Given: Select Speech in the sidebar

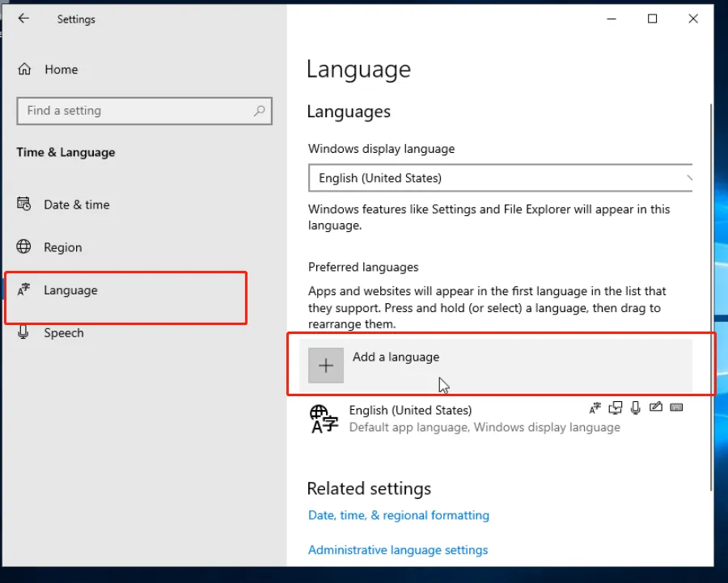Looking at the screenshot, I should click(x=63, y=333).
